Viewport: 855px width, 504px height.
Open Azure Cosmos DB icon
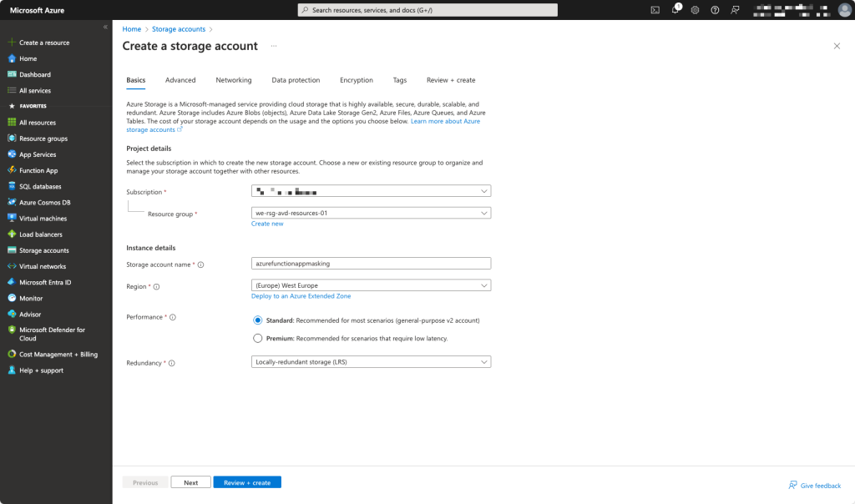coord(12,202)
